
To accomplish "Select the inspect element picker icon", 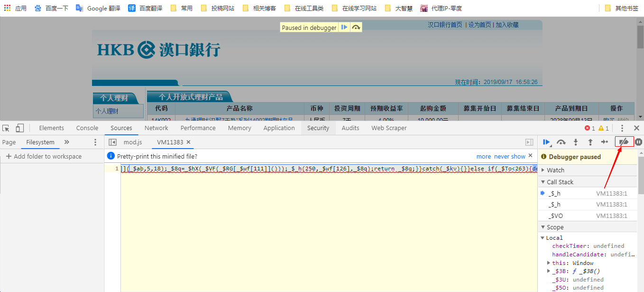I will pyautogui.click(x=6, y=128).
